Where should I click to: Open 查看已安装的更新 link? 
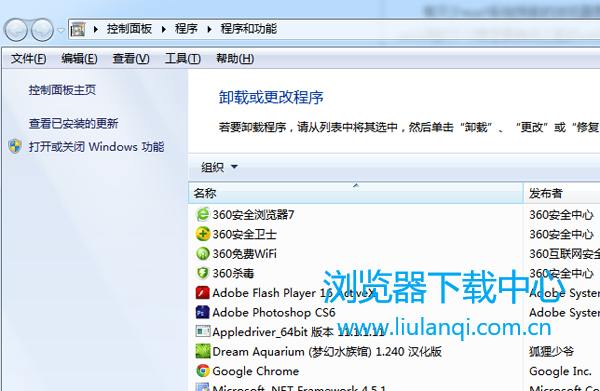click(73, 124)
